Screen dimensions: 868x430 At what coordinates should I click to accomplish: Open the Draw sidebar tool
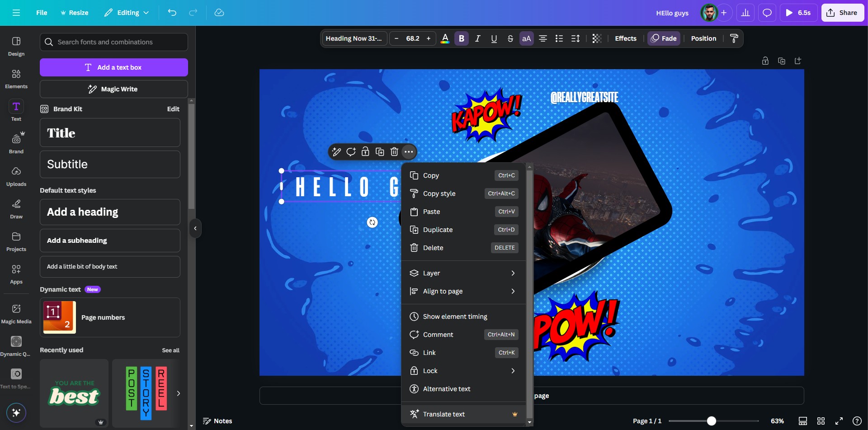coord(16,209)
